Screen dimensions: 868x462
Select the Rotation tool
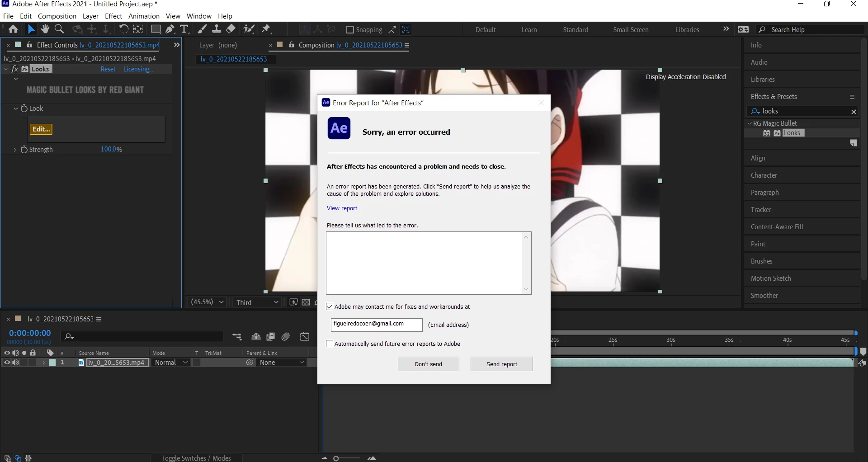pos(123,29)
